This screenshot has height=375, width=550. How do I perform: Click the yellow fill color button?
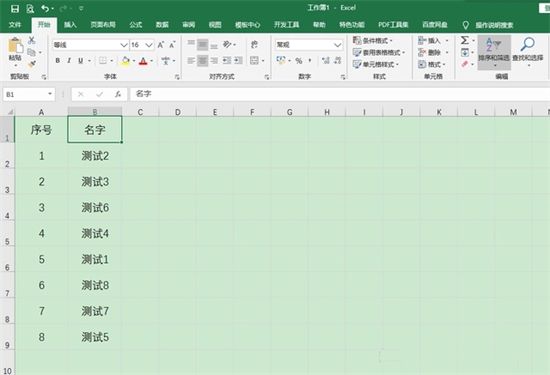coord(126,61)
